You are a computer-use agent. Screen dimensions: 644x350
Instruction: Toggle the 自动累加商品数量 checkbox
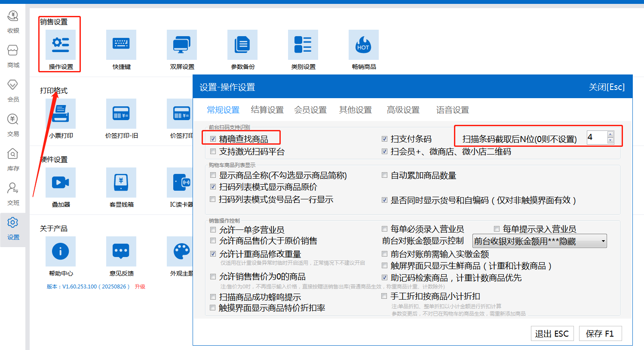[385, 175]
